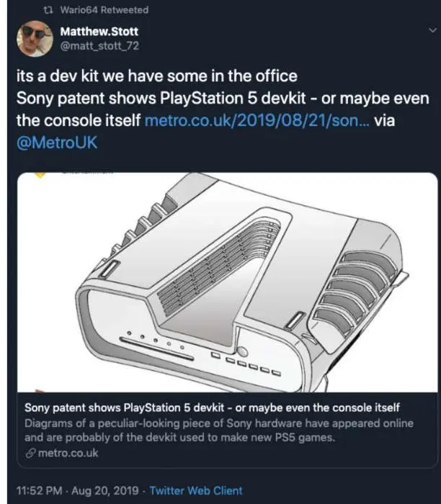Screen dimensions: 441x504
Task: Open the PlayStation 5 devkit preview image
Action: [x=228, y=282]
